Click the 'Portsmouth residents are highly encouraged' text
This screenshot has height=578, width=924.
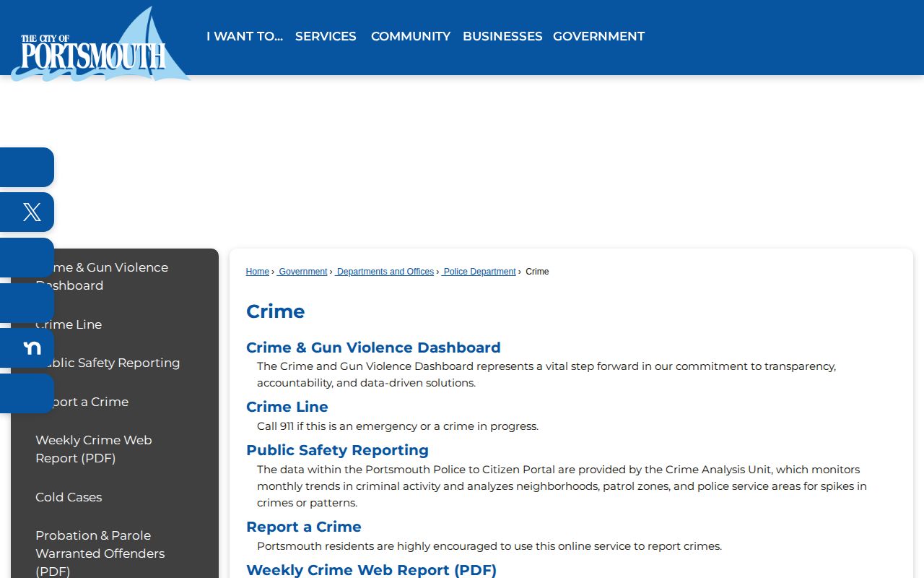489,546
